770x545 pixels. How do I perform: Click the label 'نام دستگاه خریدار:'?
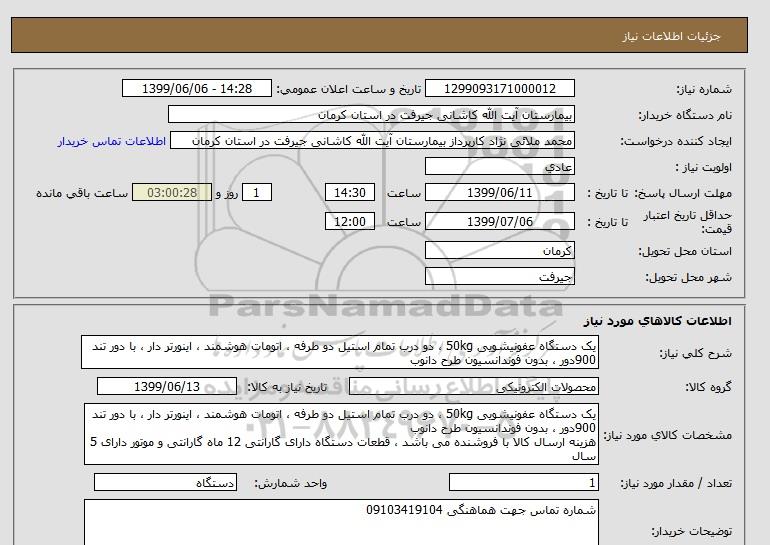[685, 115]
